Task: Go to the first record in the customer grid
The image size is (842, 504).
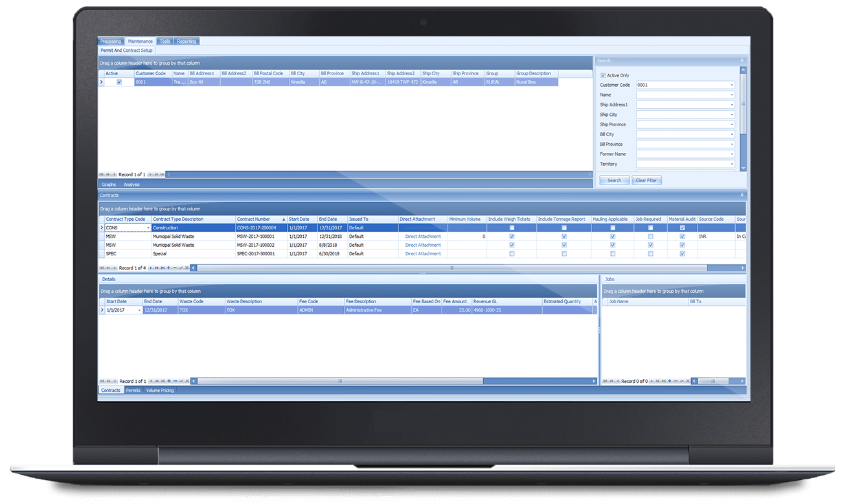Action: (102, 174)
